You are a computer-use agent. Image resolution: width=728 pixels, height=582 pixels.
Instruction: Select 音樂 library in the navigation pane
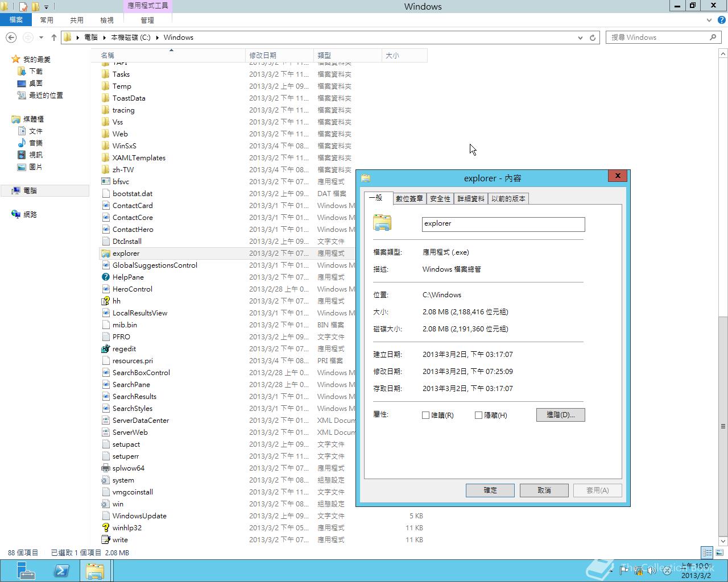pyautogui.click(x=36, y=143)
